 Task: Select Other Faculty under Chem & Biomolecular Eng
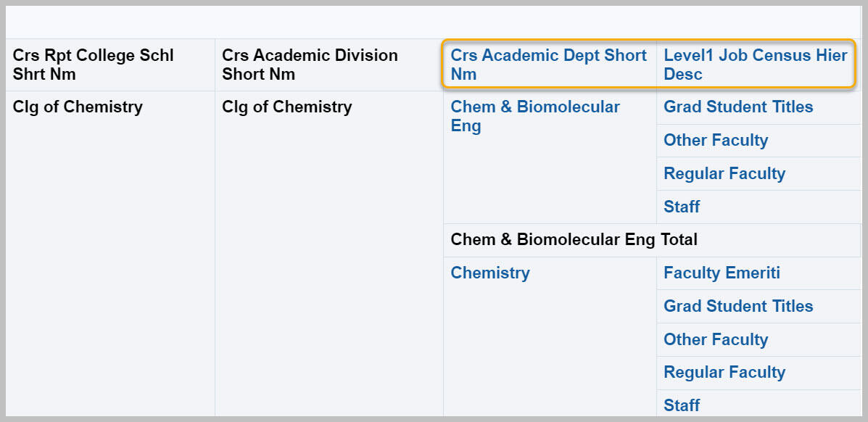pos(715,140)
